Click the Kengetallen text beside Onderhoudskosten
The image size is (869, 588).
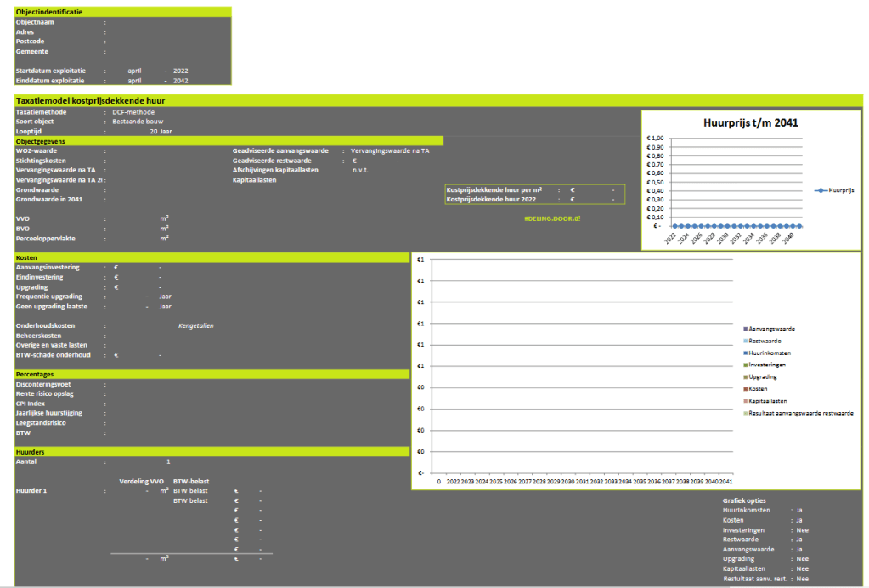[195, 325]
